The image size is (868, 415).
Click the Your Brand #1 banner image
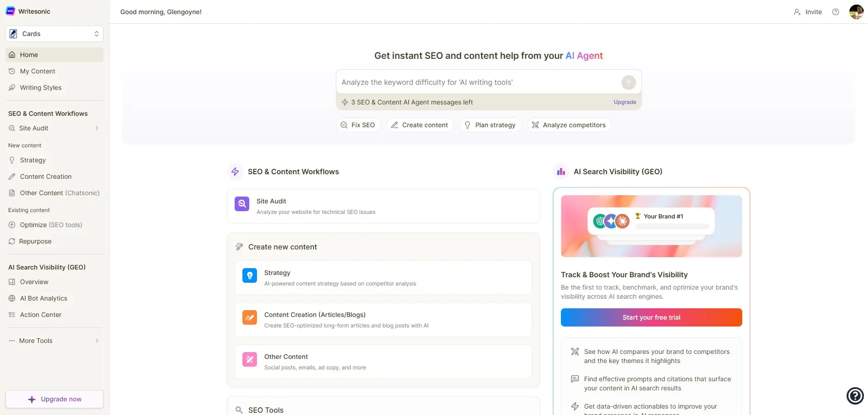pos(651,226)
